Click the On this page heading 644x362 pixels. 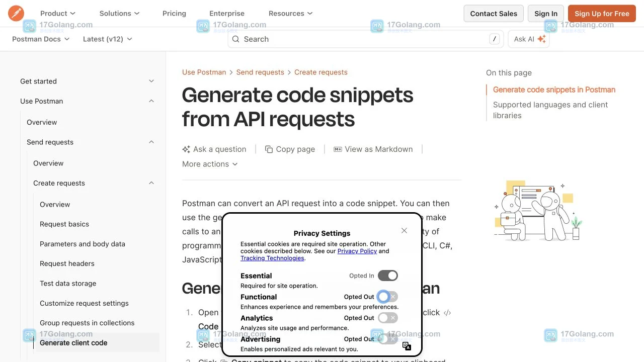pyautogui.click(x=509, y=73)
